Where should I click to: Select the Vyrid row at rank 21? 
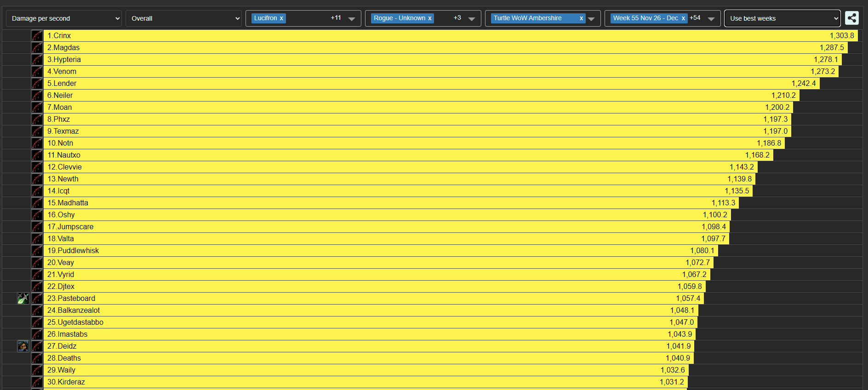[x=377, y=274]
